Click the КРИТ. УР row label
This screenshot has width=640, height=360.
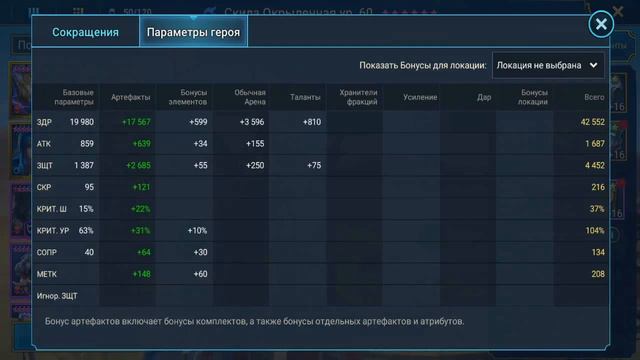(53, 231)
